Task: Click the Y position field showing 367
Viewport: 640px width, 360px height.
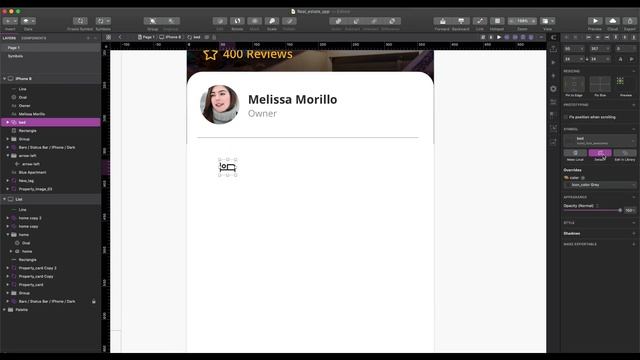Action: click(x=600, y=49)
